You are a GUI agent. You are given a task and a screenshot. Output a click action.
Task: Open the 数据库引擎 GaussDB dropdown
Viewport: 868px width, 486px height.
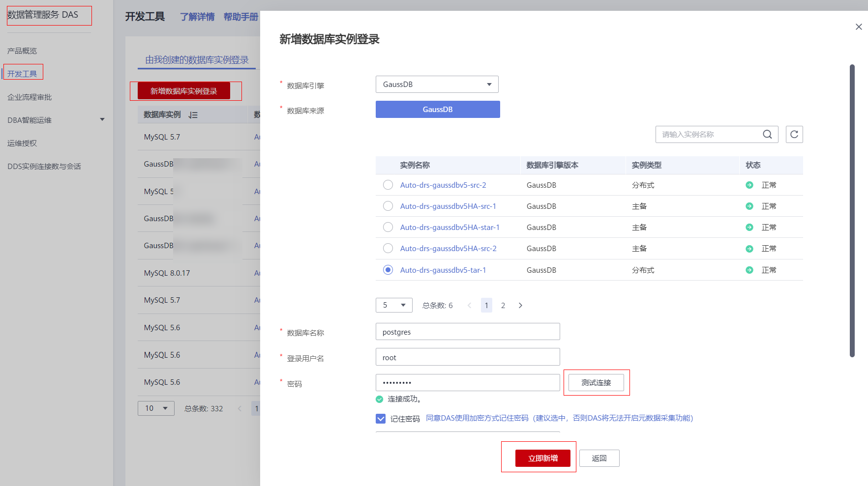437,85
